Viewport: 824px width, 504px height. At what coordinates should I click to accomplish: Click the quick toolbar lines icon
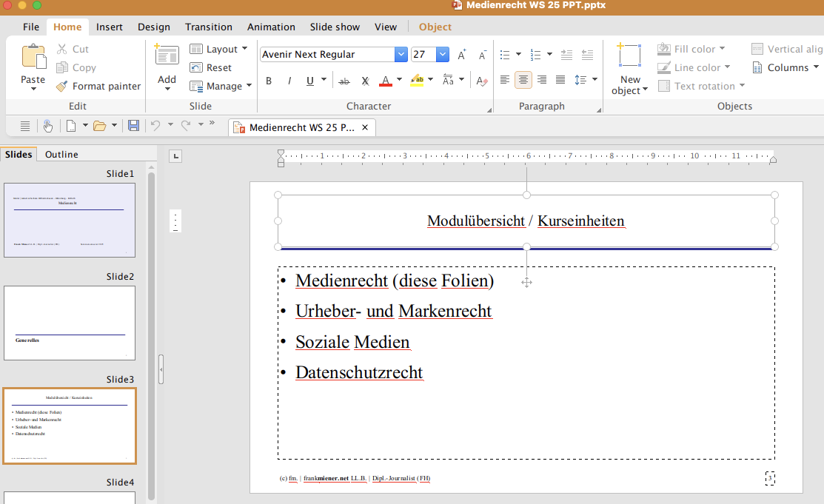click(24, 126)
